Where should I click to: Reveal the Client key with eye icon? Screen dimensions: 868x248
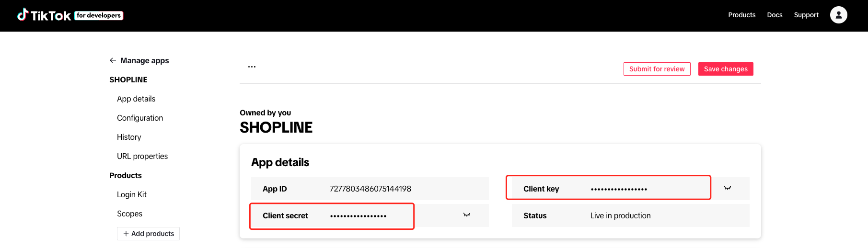tap(728, 188)
